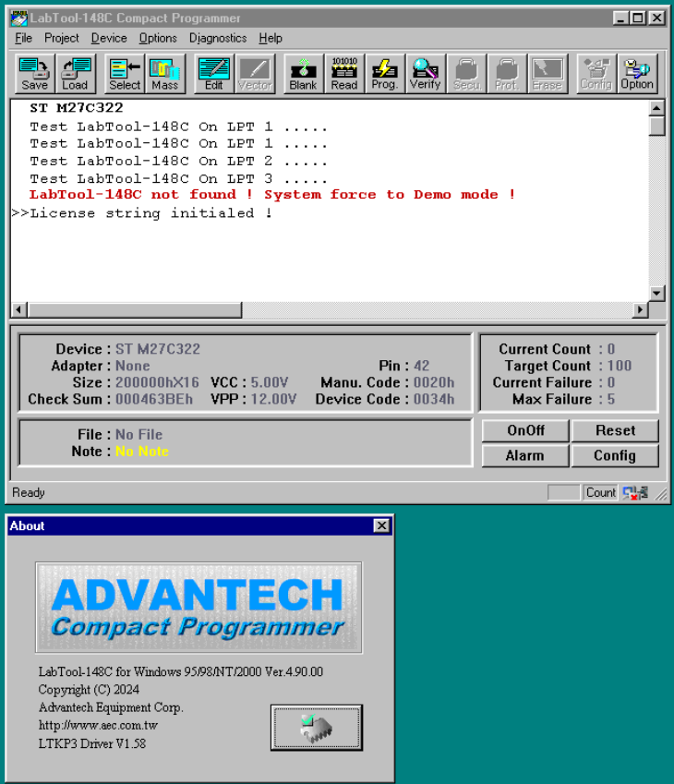The width and height of the screenshot is (674, 784).
Task: Click the yellow 'No Note' text
Action: 142,452
